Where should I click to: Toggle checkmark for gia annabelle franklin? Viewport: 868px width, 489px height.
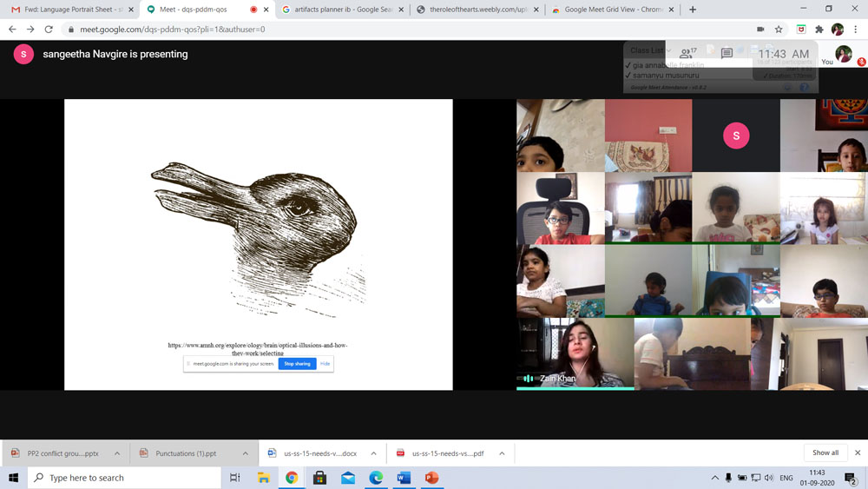(628, 65)
